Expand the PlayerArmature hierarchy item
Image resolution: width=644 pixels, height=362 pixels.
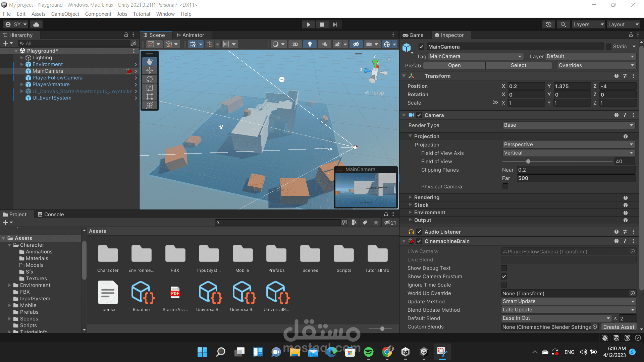(22, 84)
